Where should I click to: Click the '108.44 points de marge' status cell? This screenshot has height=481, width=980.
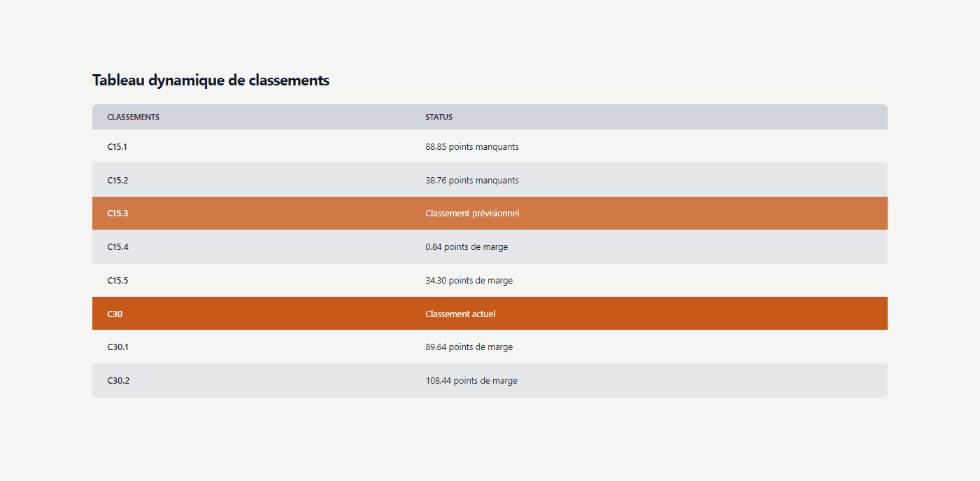(471, 380)
